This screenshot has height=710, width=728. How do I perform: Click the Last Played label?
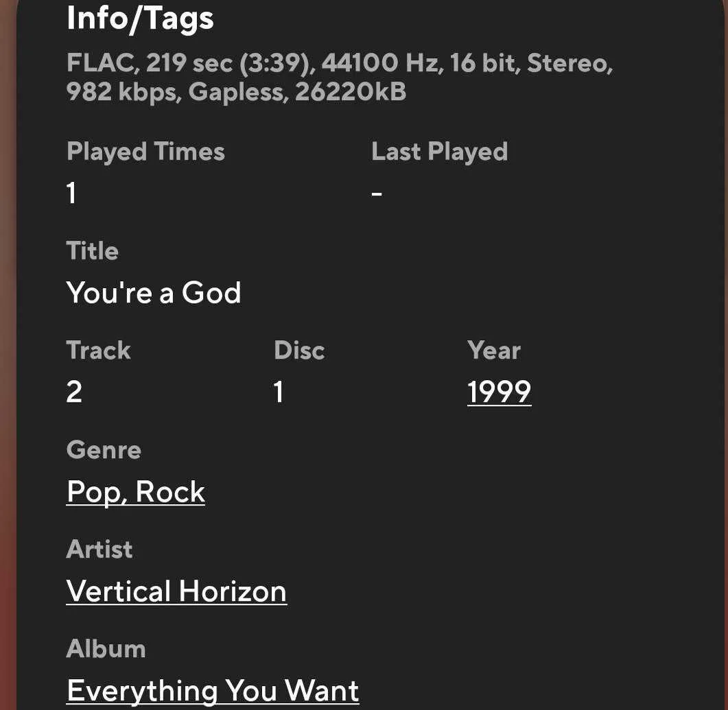pos(439,152)
